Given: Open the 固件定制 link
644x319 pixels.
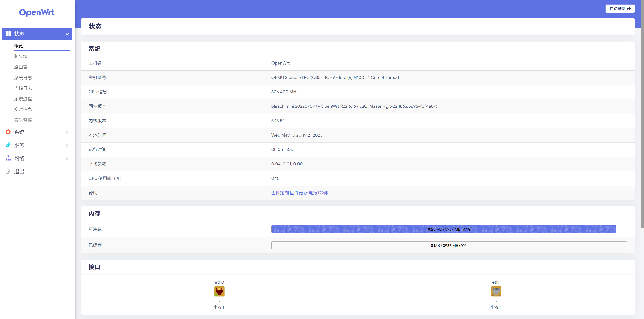Looking at the screenshot, I should point(280,193).
